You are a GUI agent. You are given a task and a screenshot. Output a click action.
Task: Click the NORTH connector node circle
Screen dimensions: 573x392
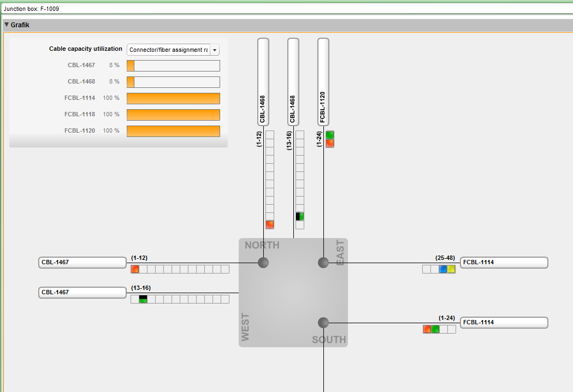point(263,263)
